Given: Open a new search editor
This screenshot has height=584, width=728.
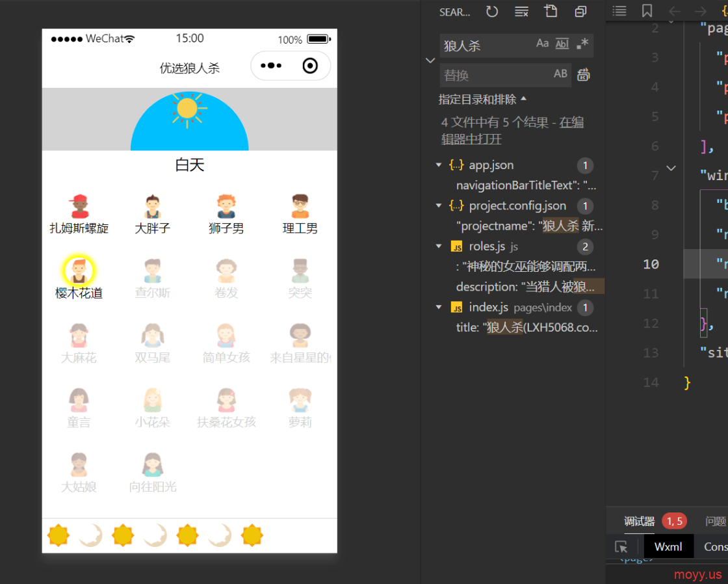Looking at the screenshot, I should [x=551, y=12].
